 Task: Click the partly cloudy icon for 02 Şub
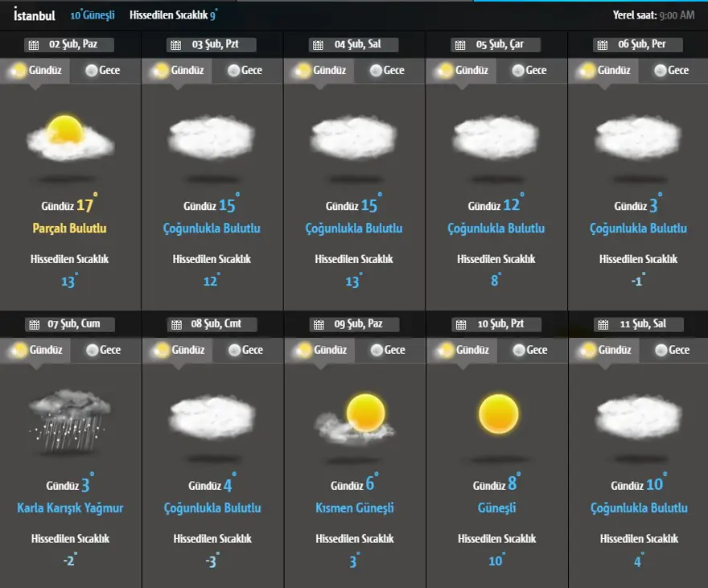pyautogui.click(x=70, y=138)
